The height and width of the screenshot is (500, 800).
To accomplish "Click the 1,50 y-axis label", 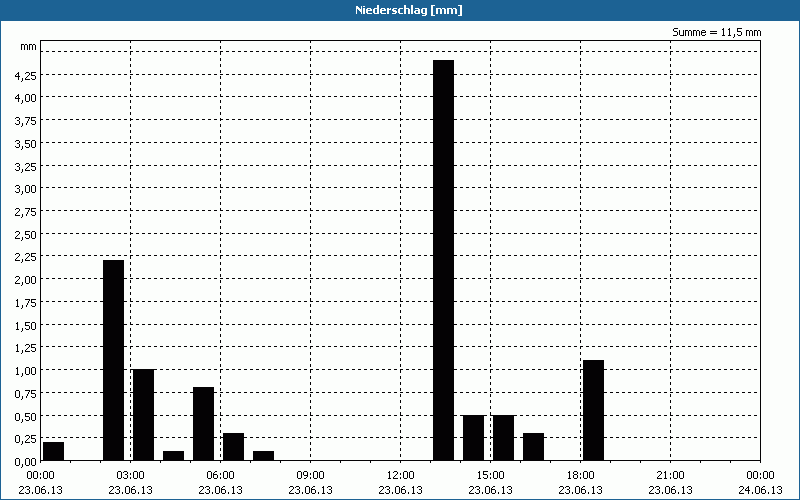I will pos(26,326).
